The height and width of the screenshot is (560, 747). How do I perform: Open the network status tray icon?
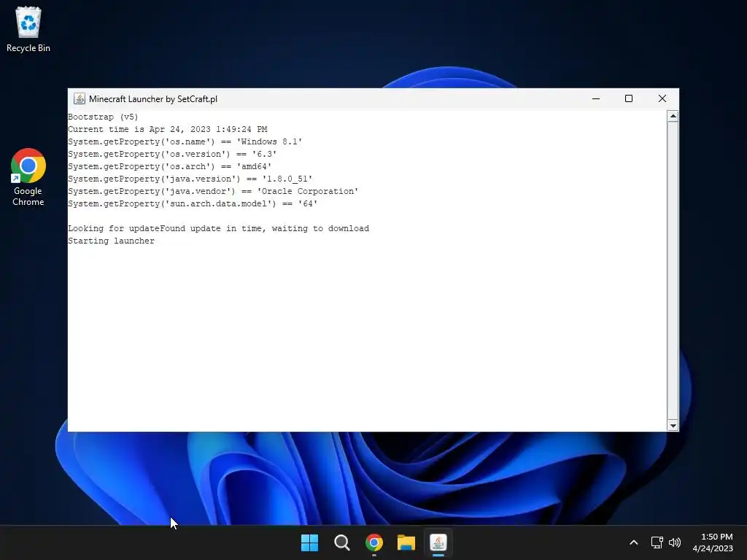[x=657, y=542]
